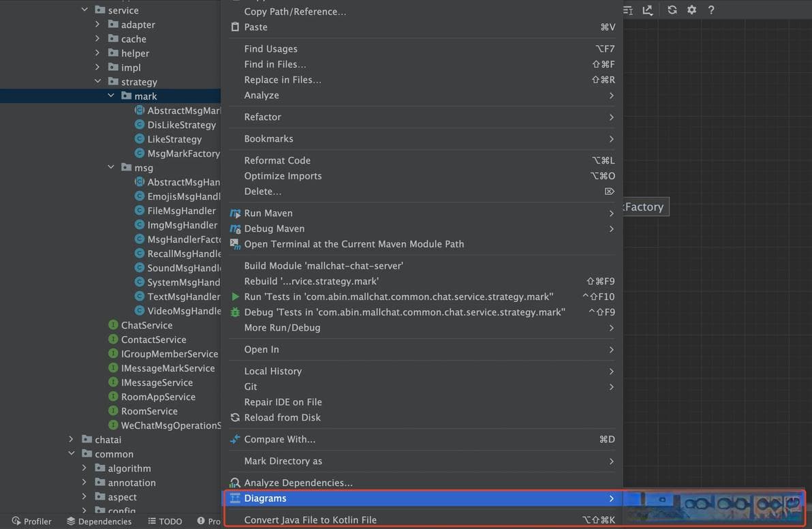Expand the aspect folder

(x=84, y=497)
